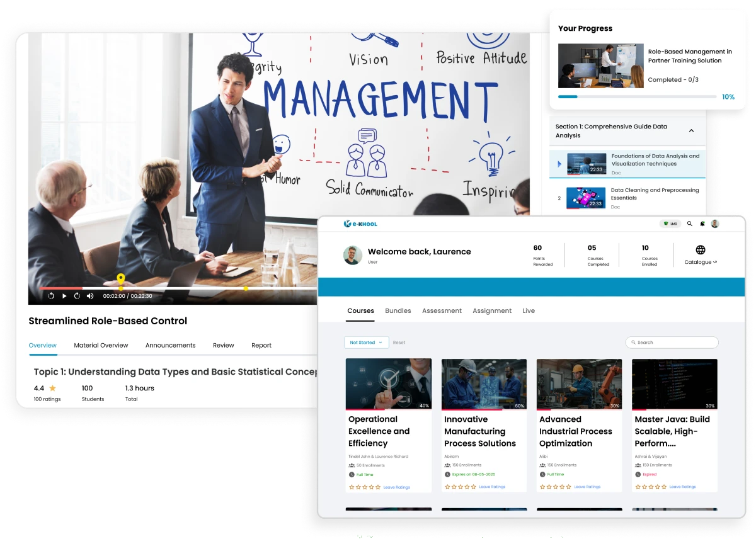The width and height of the screenshot is (756, 539).
Task: Click inside the course Search input field
Action: coord(672,342)
